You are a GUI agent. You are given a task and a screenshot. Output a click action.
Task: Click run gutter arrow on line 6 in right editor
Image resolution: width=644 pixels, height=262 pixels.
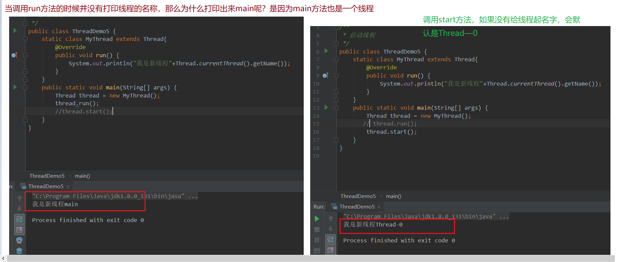326,51
